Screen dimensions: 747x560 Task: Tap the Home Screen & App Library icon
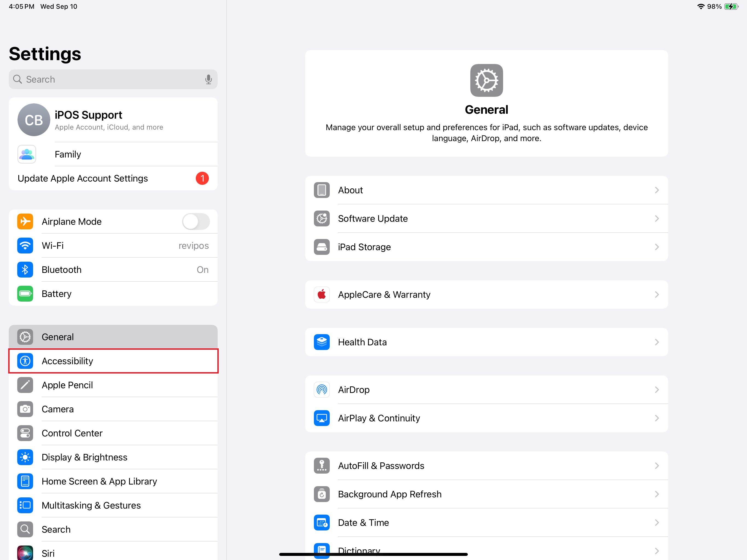[x=25, y=481]
